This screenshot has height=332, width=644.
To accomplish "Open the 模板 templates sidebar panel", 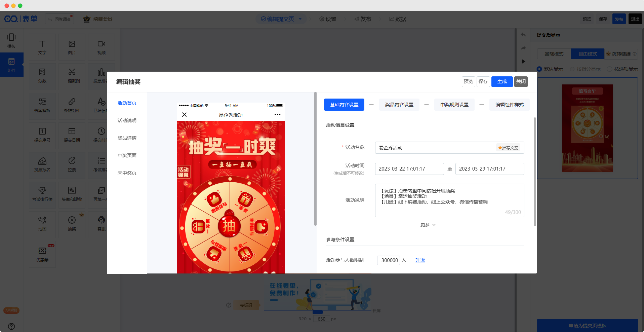I will [11, 40].
